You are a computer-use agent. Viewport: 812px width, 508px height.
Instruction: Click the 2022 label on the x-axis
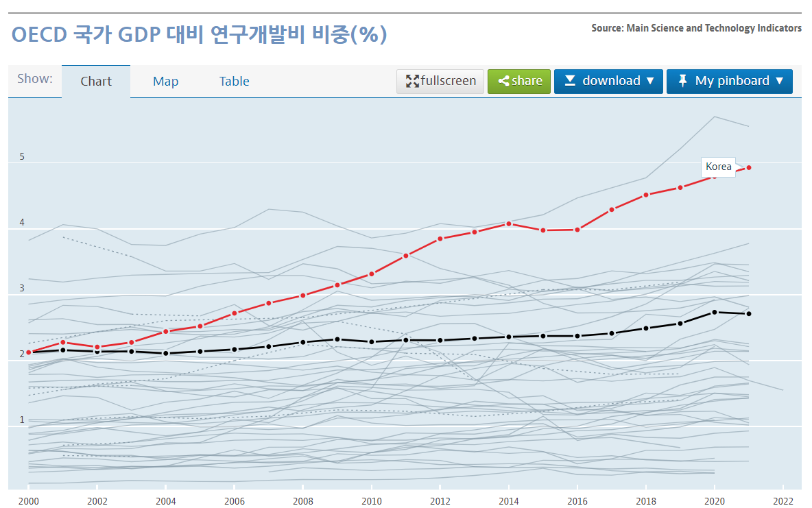(x=783, y=501)
